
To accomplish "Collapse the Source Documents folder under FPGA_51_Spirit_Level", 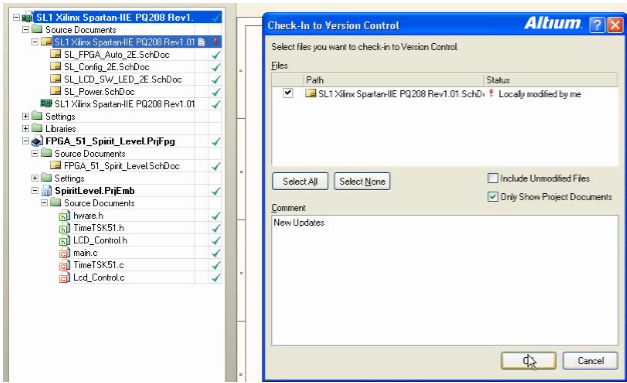I will pyautogui.click(x=35, y=154).
